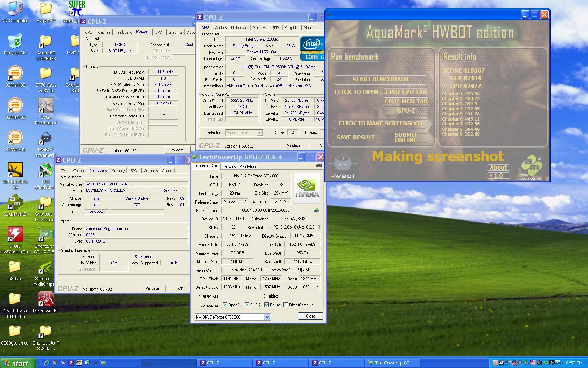Screen dimensions: 588x368
Task: Open CPUZ MEM TAB from AquaMark
Action: click(x=406, y=101)
